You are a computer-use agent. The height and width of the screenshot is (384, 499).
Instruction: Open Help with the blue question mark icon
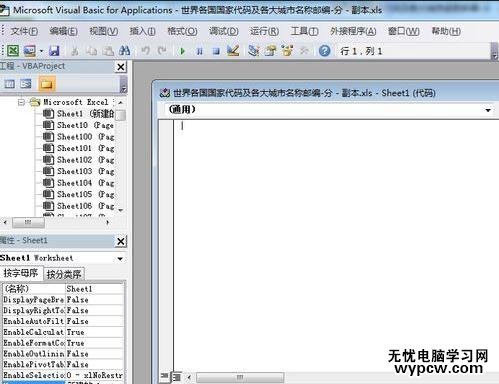tap(324, 51)
